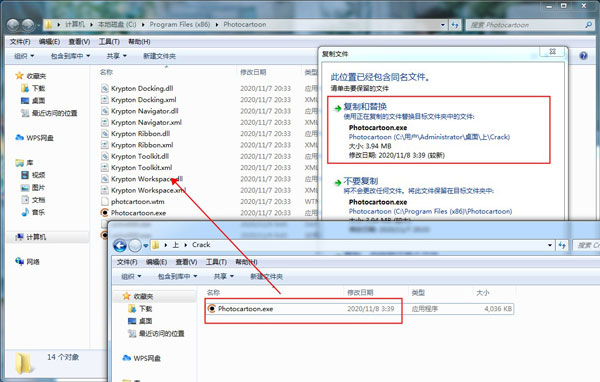Image resolution: width=600 pixels, height=382 pixels.
Task: Open 帮助(H) menu in Photocartoon window
Action: click(139, 42)
